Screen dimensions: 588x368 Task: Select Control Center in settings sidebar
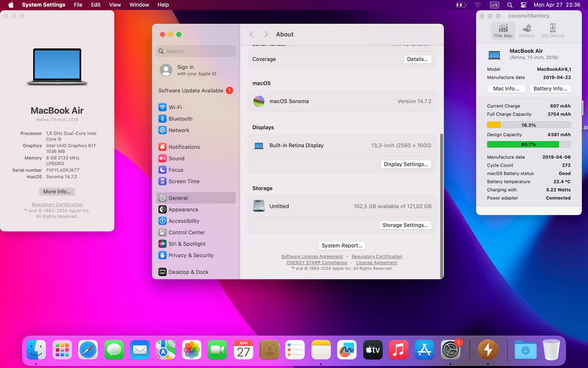(x=196, y=233)
